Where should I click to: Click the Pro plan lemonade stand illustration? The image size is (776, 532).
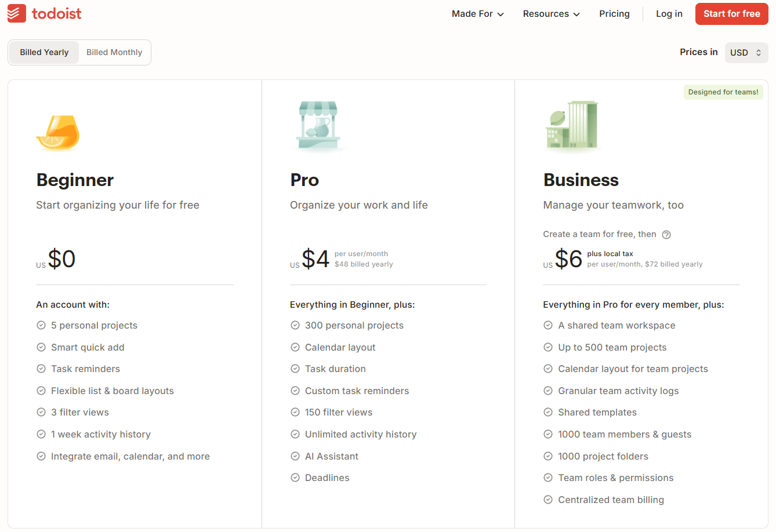tap(318, 126)
